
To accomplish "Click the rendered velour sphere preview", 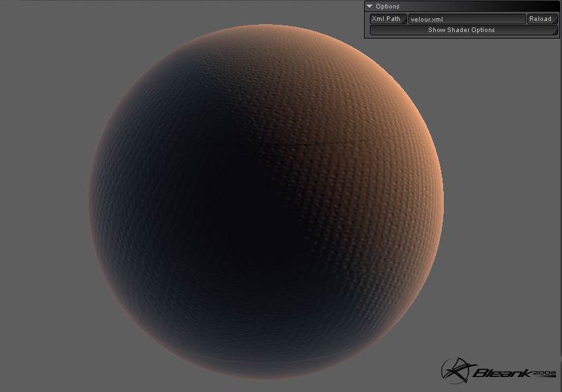I will [266, 202].
